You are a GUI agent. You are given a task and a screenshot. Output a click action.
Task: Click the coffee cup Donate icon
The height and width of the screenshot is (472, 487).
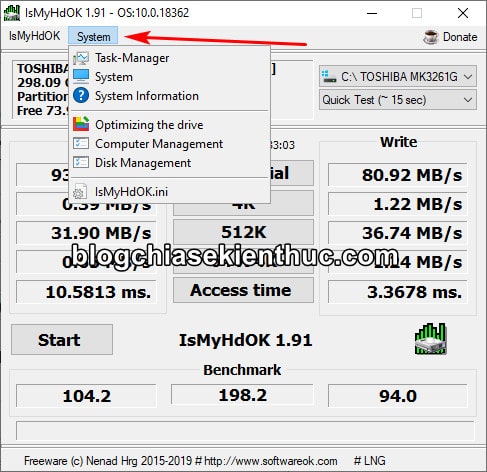(x=430, y=37)
